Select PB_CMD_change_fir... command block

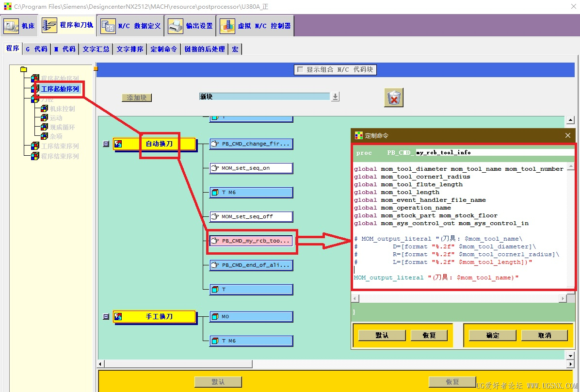252,144
